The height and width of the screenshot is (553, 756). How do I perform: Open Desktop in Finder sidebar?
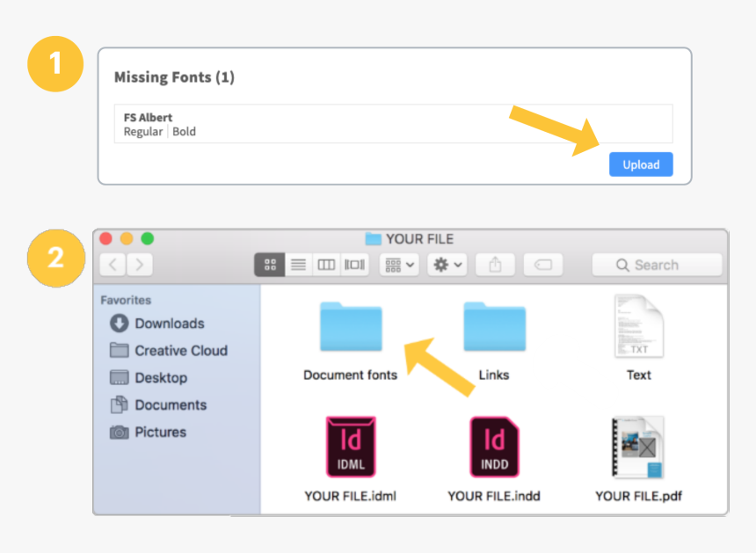coord(149,377)
